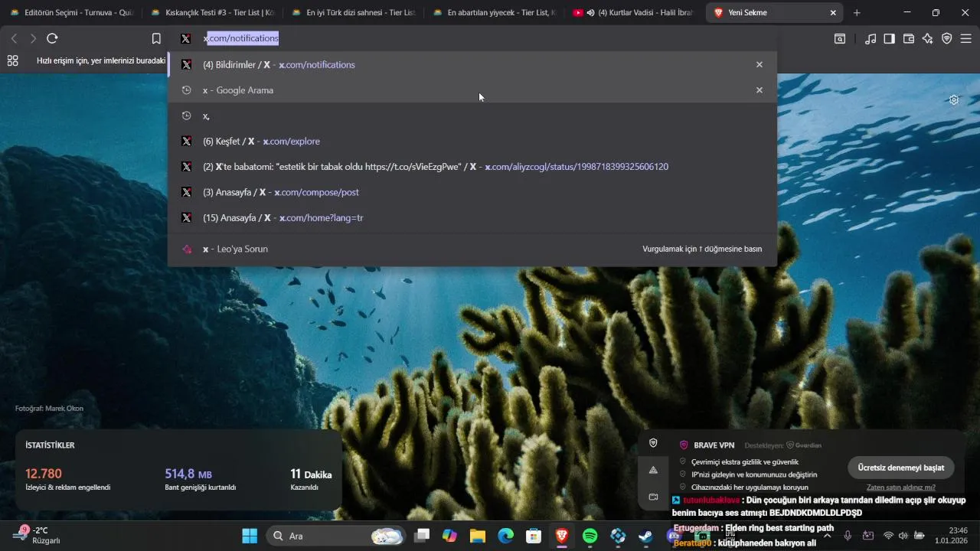The width and height of the screenshot is (980, 551).
Task: Select Keşfet x.com/explore suggestion
Action: click(x=472, y=141)
